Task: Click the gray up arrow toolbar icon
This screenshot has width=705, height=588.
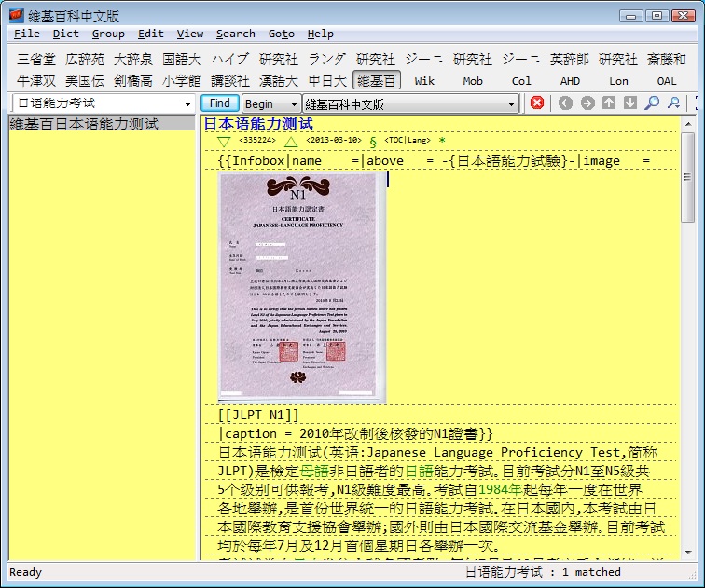Action: point(609,103)
